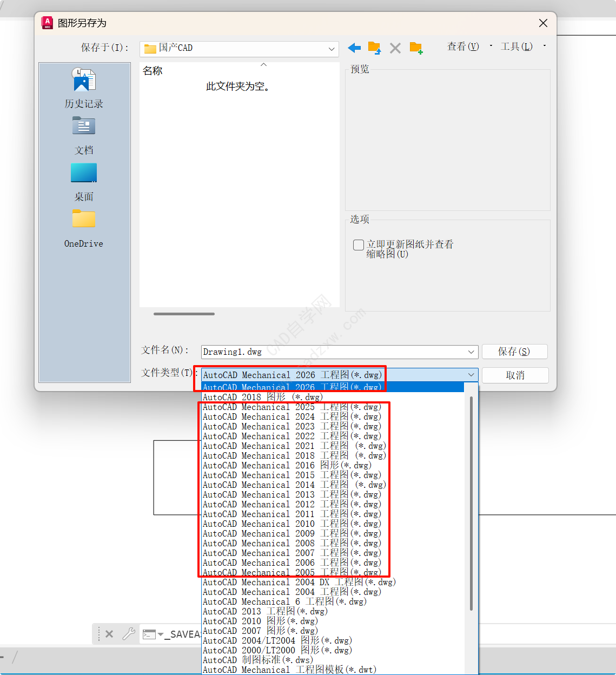The height and width of the screenshot is (675, 616).
Task: Click the delete X icon in toolbar
Action: (395, 48)
